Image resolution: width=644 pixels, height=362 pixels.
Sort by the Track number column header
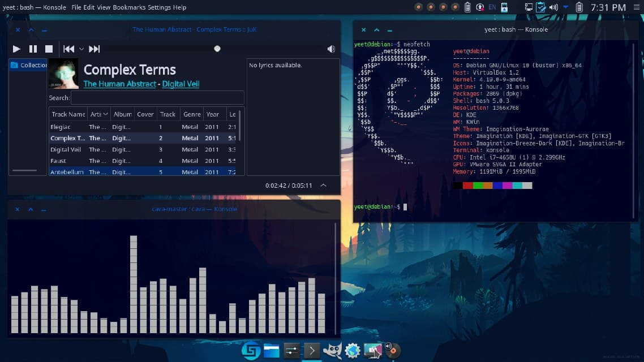(168, 114)
